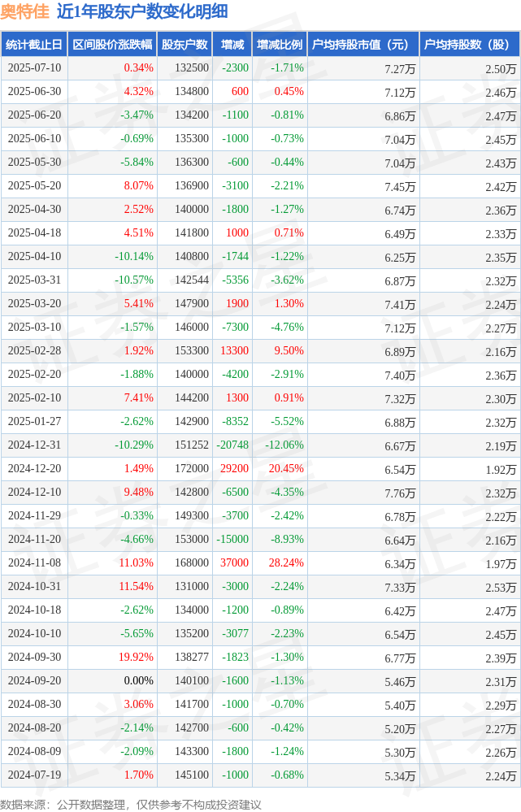Click the 0.00% price change cell
The image size is (521, 812).
coord(139,680)
